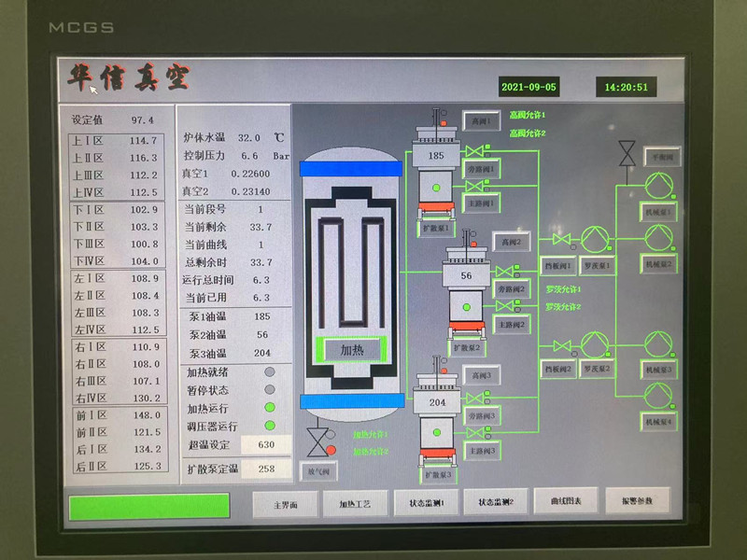This screenshot has height=560, width=747.
Task: Click the 华信真空 logo
Action: click(x=129, y=77)
